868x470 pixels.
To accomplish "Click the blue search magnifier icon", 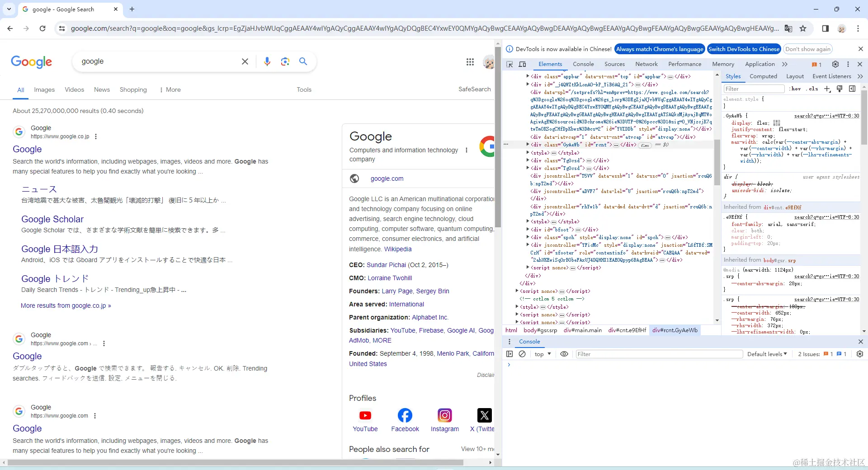I will coord(303,61).
